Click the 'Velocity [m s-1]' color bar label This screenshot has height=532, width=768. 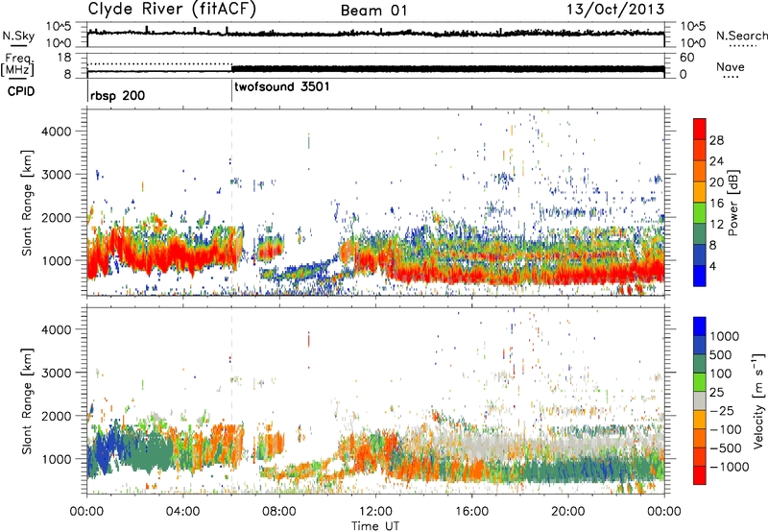point(759,400)
